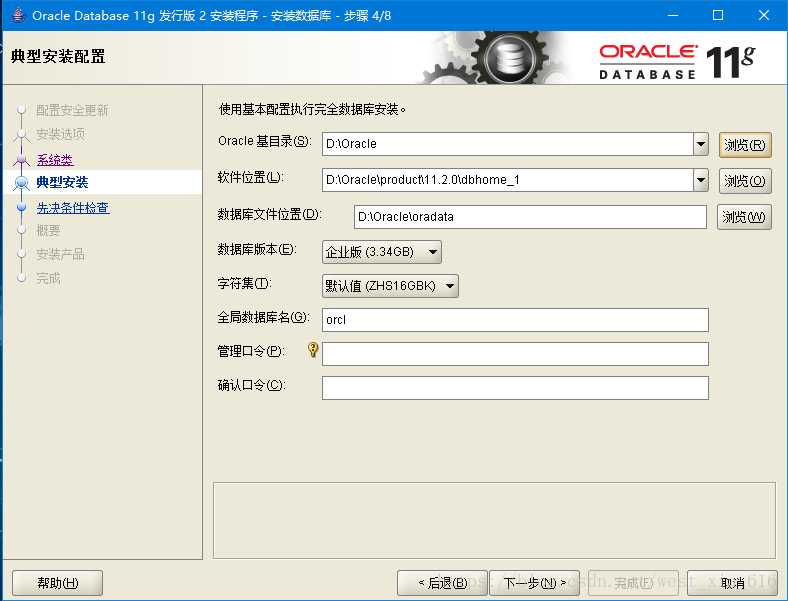
Task: Click the 数据库文件位置(D) label
Action: (x=269, y=215)
